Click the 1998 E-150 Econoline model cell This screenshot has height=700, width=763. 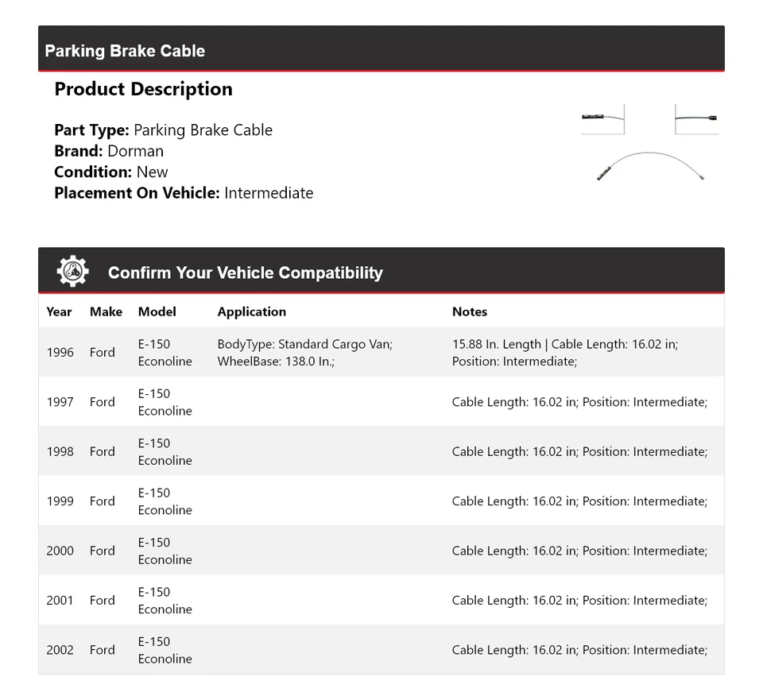[165, 451]
